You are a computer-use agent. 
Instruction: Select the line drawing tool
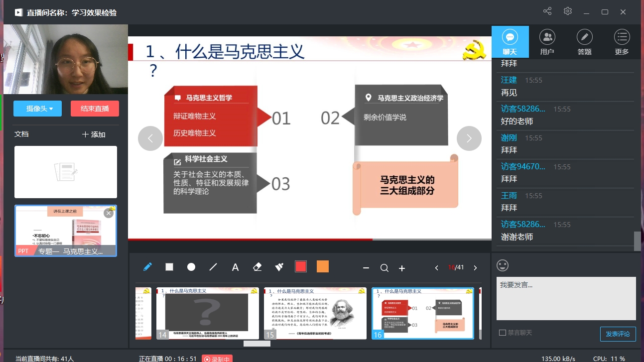pos(213,267)
